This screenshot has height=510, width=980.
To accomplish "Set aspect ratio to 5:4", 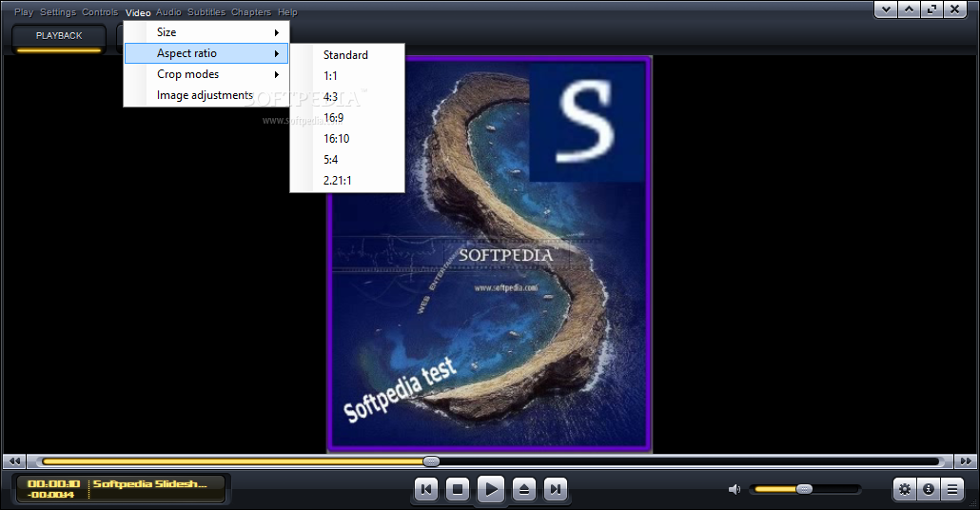I will click(347, 160).
